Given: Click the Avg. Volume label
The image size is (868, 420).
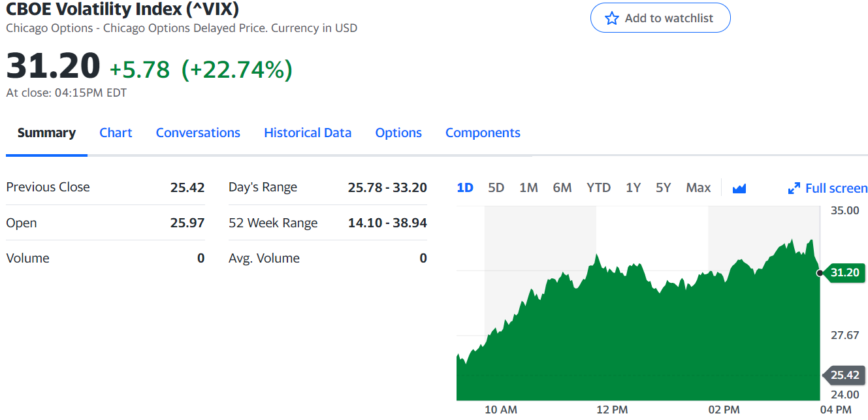Looking at the screenshot, I should pos(264,258).
